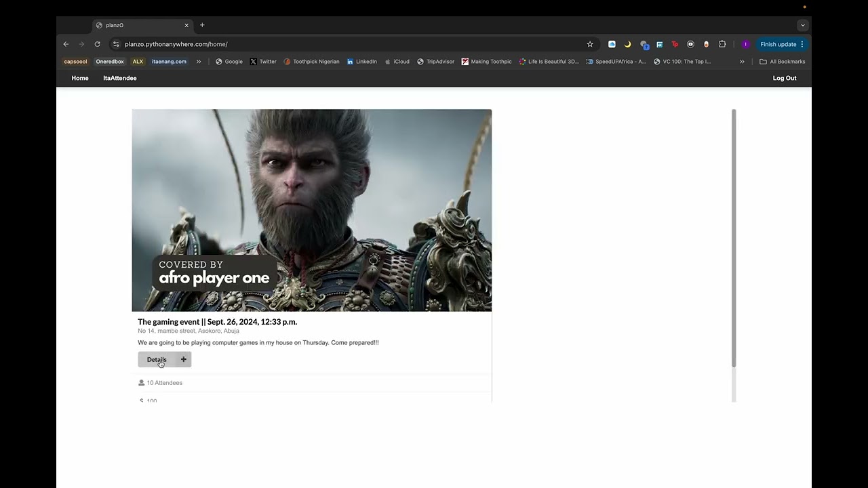Expand bookmarks overflow chevron near All Bookmarks

(x=742, y=62)
